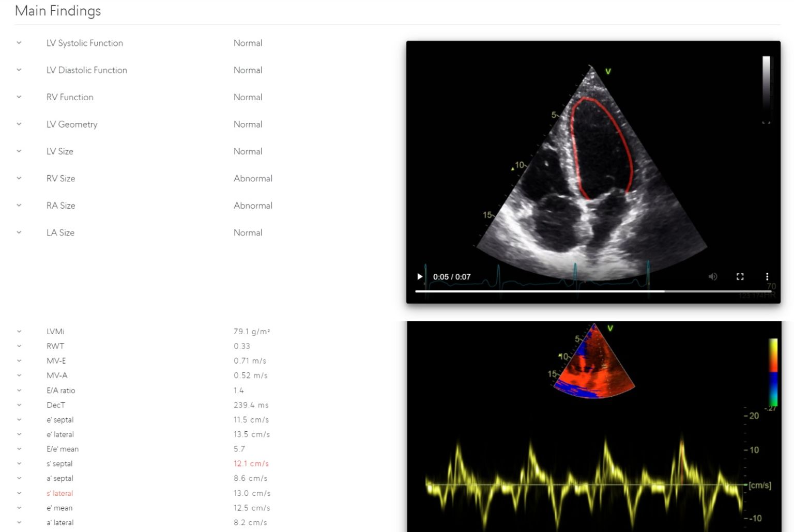This screenshot has height=532, width=794.
Task: Enter fullscreen on the ultrasound video
Action: click(740, 276)
